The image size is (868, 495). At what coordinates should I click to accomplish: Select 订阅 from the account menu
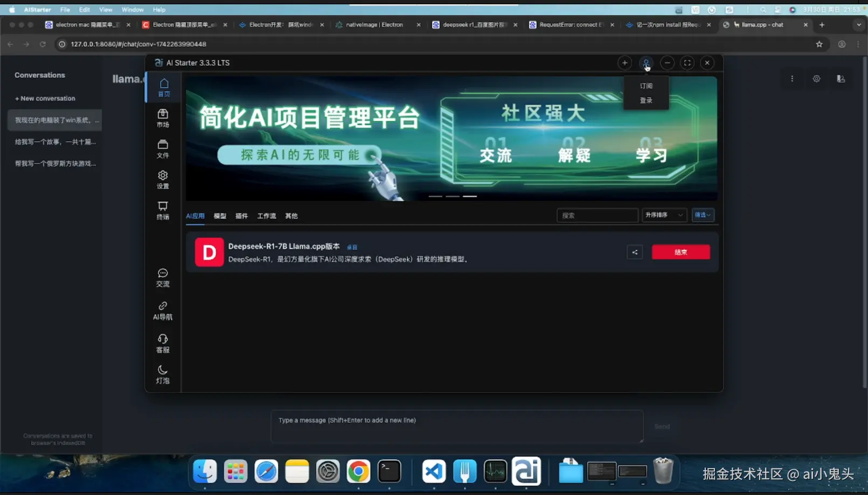coord(646,86)
